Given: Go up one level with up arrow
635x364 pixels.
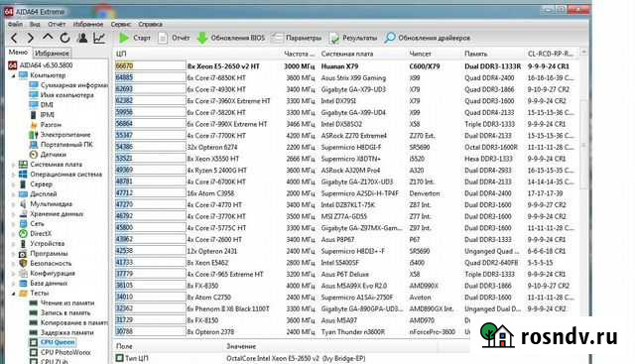Looking at the screenshot, I should click(48, 38).
